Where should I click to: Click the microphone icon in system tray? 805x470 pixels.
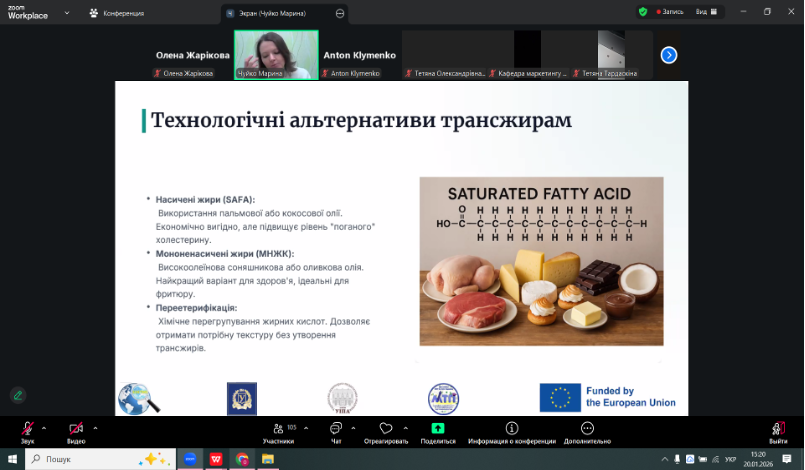[x=677, y=459]
